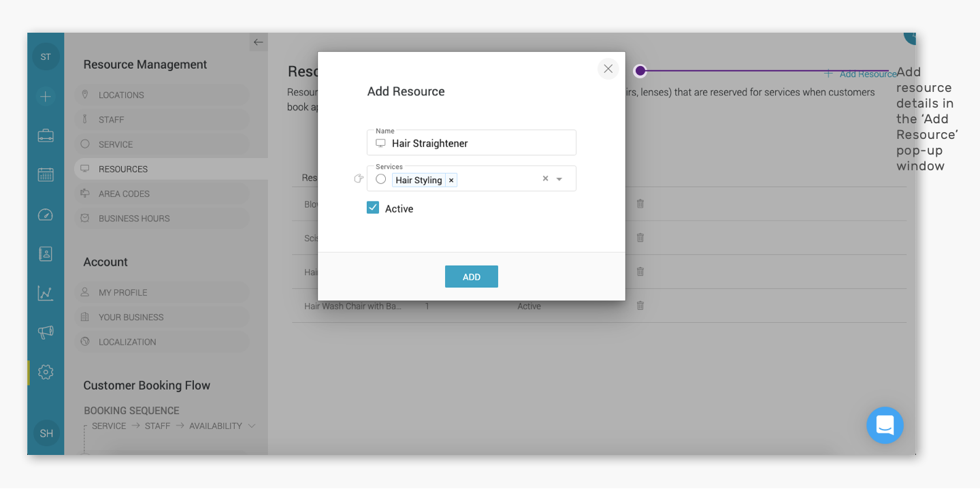Click the Booking Sequence heading
The height and width of the screenshot is (489, 980).
coord(131,411)
